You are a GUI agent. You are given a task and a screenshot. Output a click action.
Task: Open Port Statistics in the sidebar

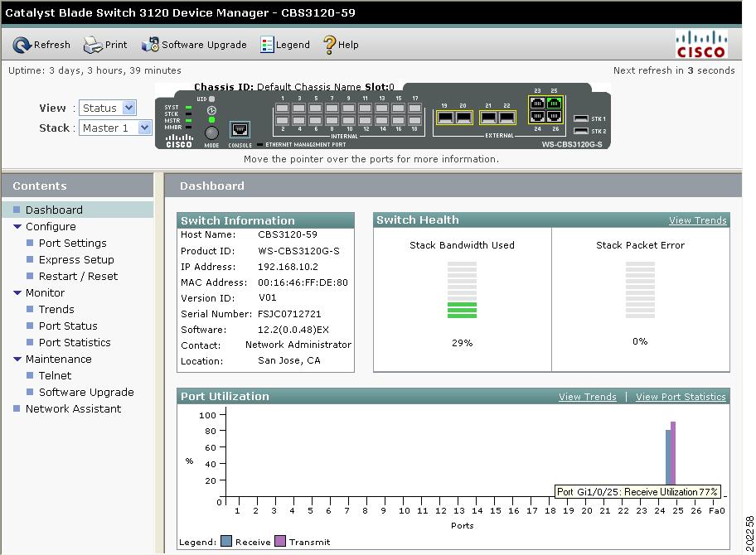click(x=75, y=343)
